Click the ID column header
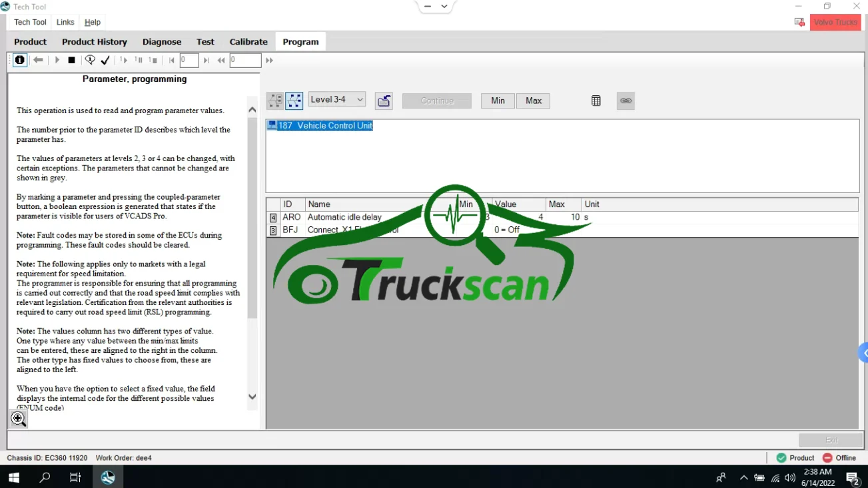Screen dimensions: 868x488 point(292,204)
